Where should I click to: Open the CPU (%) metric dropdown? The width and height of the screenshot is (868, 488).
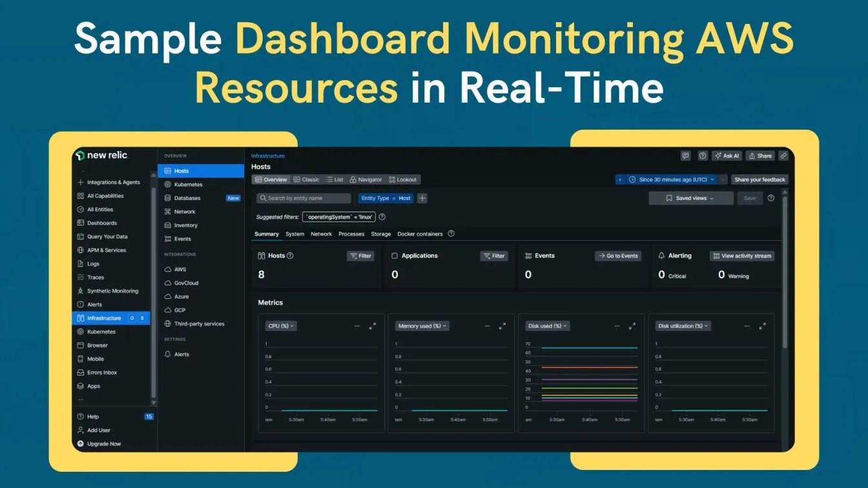[x=281, y=326]
